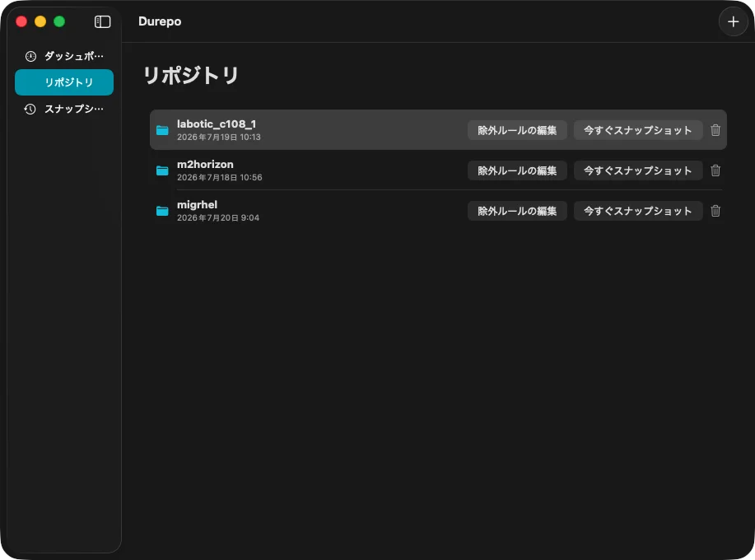Screen dimensions: 755x560
Task: Click the dashboard gauge icon in sidebar
Action: 30,56
